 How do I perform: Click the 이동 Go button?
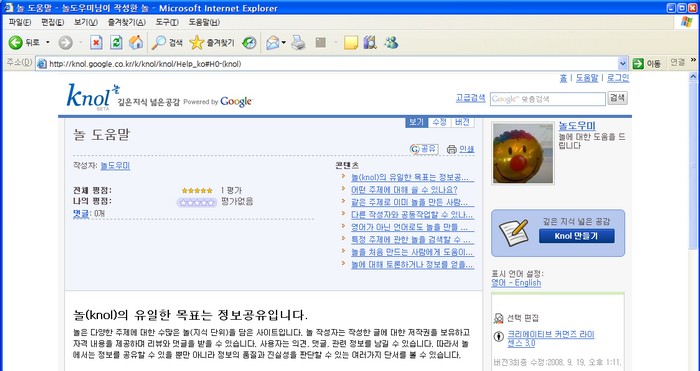point(647,64)
